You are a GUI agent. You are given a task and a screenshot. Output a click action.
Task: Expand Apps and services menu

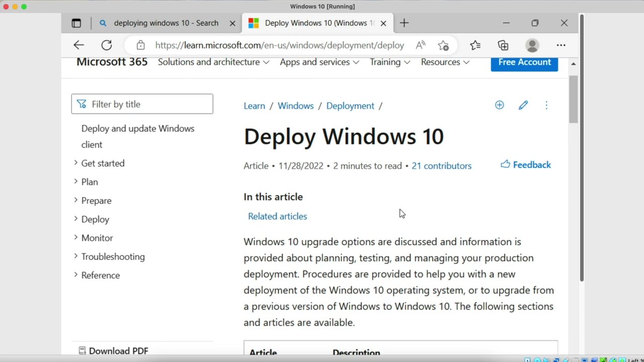coord(319,62)
